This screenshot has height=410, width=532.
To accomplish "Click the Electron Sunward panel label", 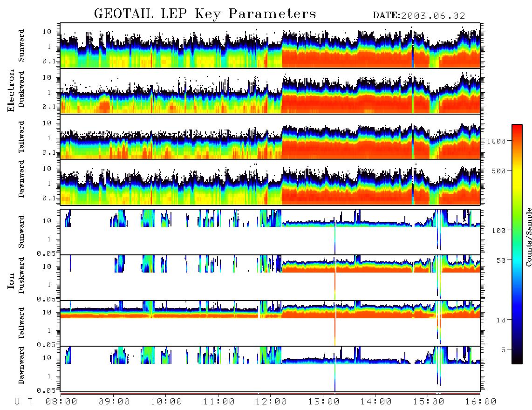I will pos(21,46).
